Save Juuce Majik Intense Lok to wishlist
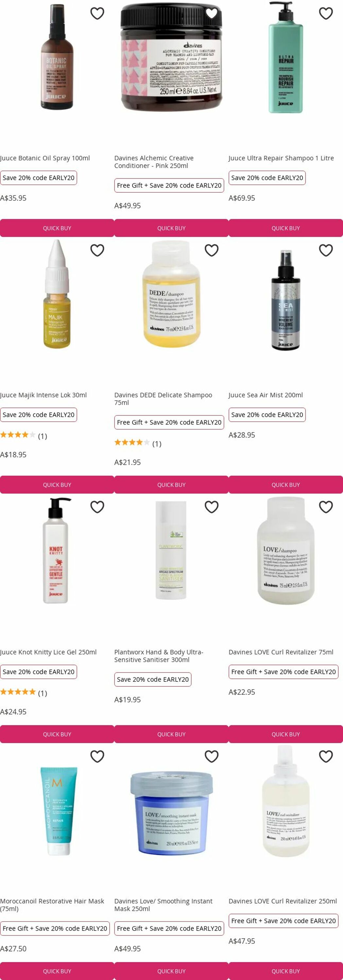This screenshot has width=343, height=980. pyautogui.click(x=97, y=250)
